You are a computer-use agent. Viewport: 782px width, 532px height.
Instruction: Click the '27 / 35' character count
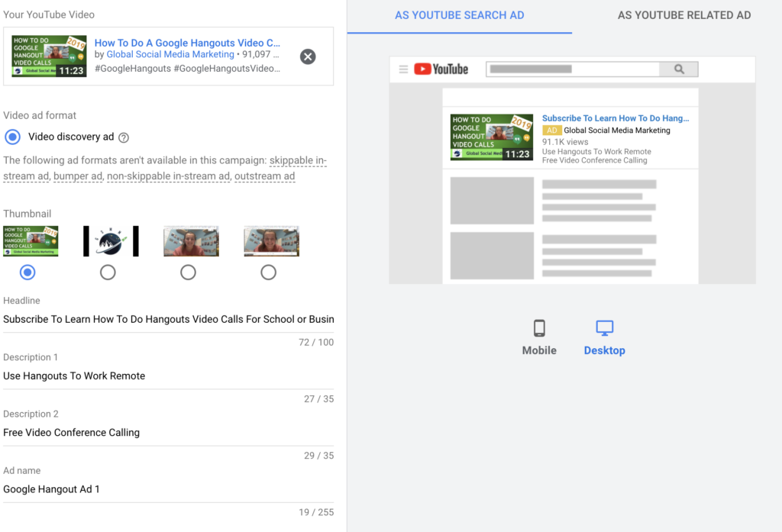(x=318, y=399)
